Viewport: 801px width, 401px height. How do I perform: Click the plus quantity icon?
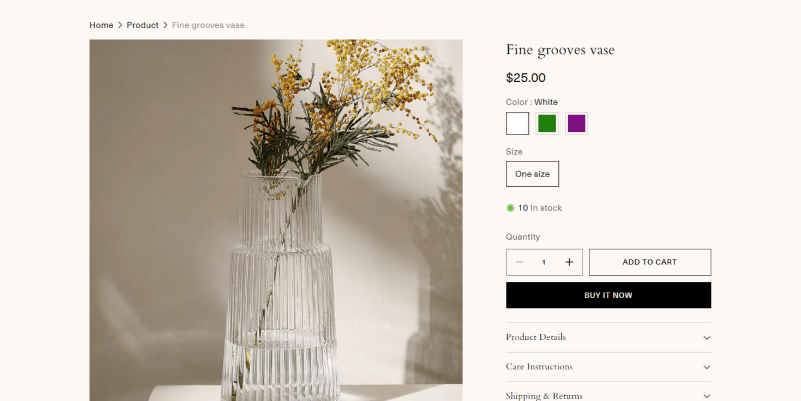pyautogui.click(x=569, y=262)
